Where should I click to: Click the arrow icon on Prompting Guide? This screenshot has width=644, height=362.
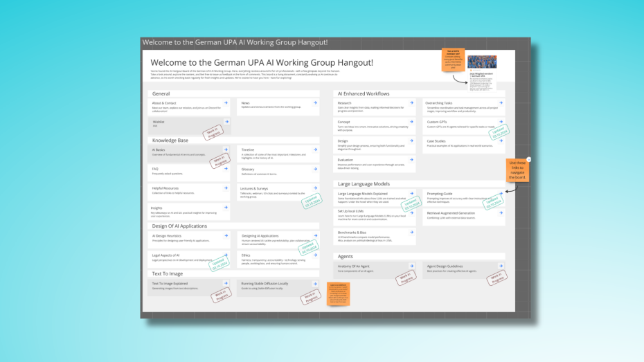(x=501, y=193)
